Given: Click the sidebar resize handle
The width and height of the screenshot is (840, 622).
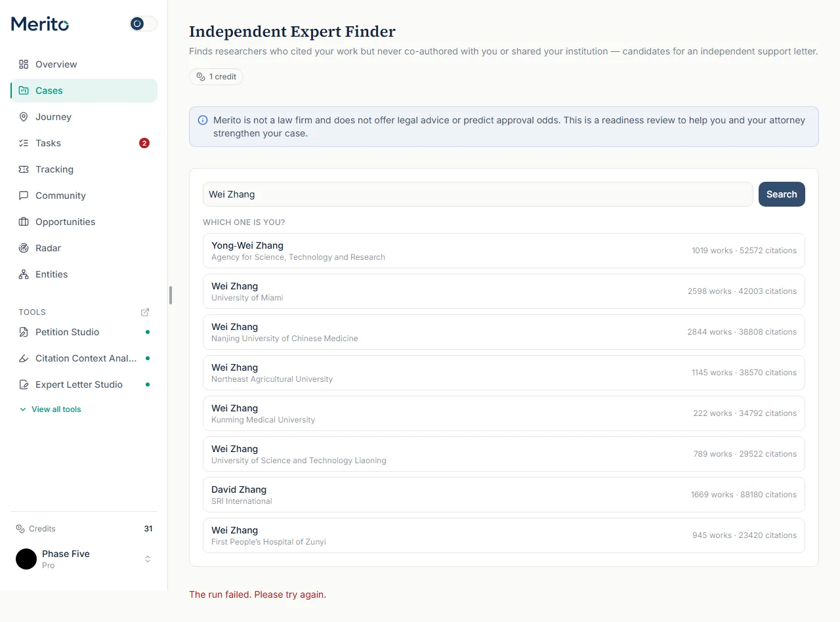Looking at the screenshot, I should 171,295.
